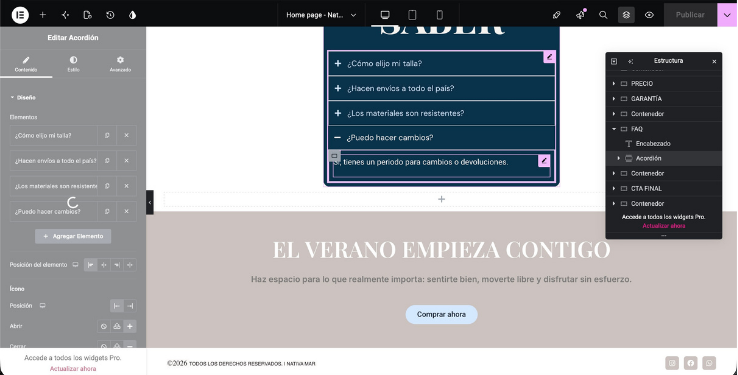Select Encabezado in the Estructura tree
The height and width of the screenshot is (375, 738).
pyautogui.click(x=653, y=144)
